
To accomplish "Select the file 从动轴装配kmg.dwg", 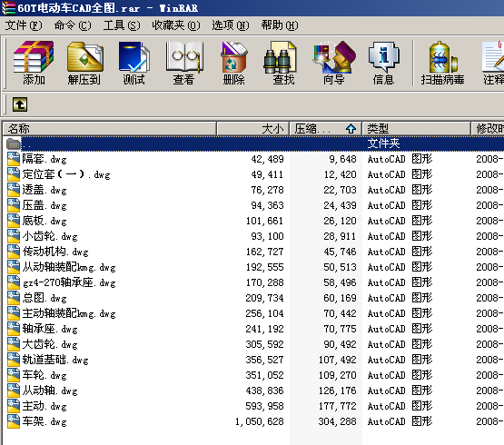I will 69,267.
